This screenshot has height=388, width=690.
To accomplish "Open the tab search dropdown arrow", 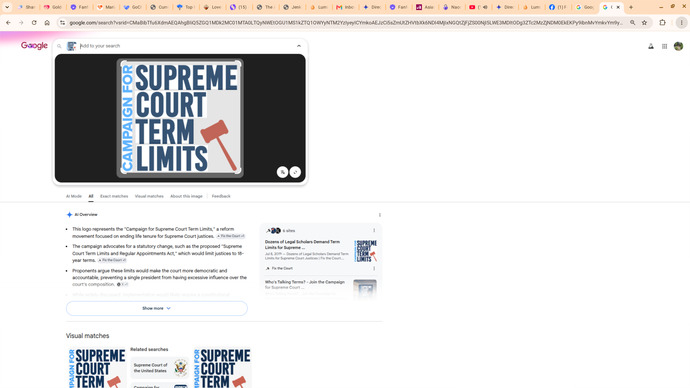I will [x=7, y=7].
